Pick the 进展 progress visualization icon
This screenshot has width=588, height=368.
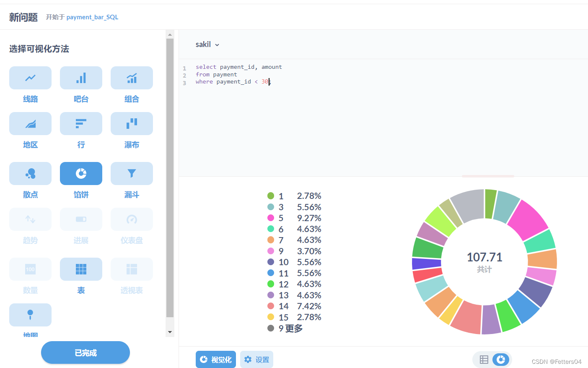(81, 219)
